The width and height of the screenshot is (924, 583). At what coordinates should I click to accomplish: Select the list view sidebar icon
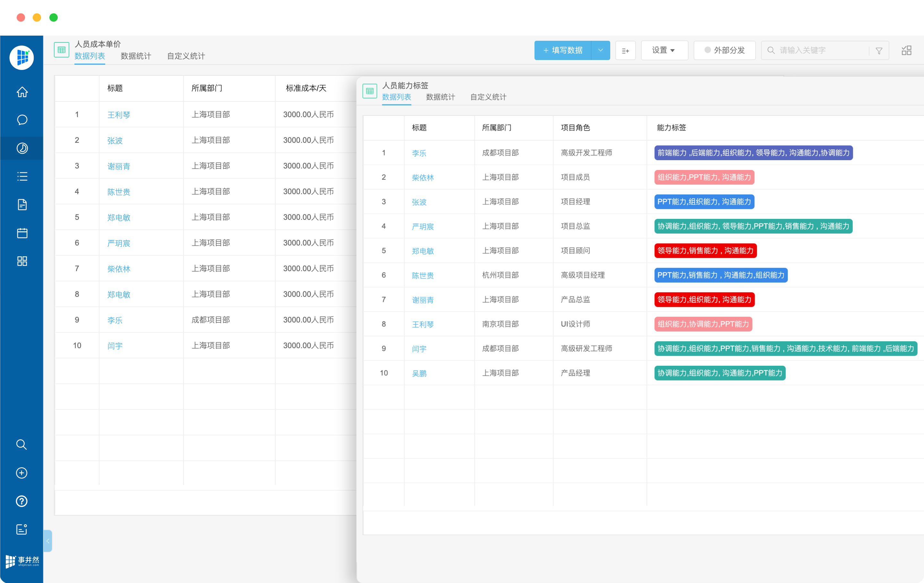click(22, 176)
